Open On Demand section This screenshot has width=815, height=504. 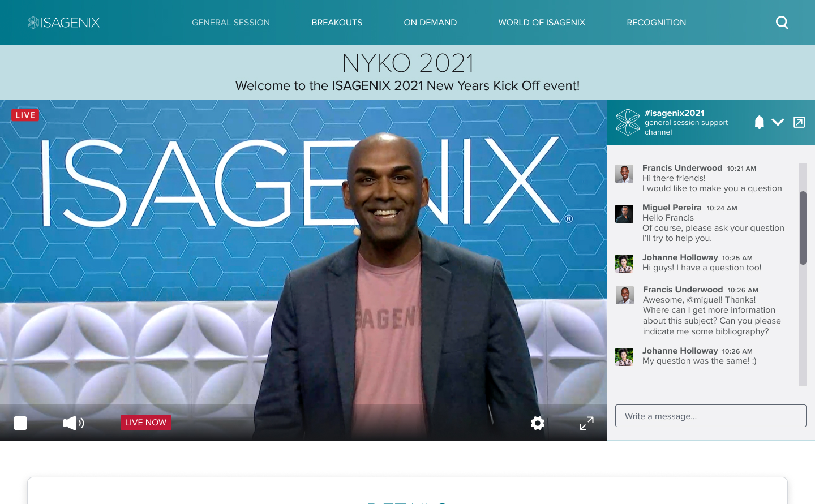pyautogui.click(x=430, y=23)
